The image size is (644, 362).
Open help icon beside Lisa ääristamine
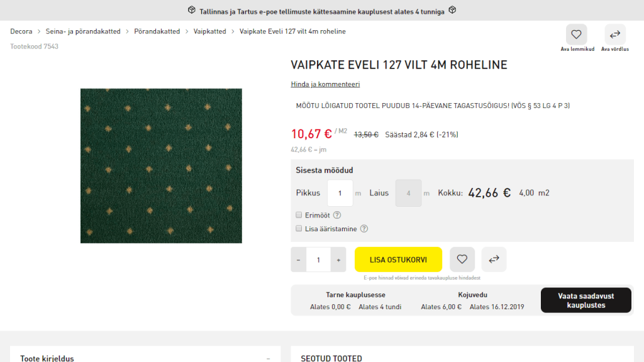364,229
